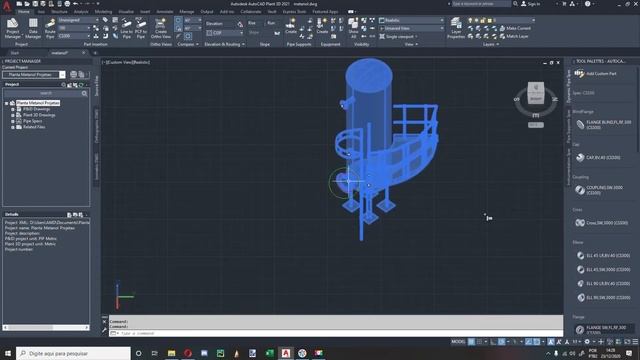
Task: Select FLANGE BLIND palette item
Action: click(603, 124)
